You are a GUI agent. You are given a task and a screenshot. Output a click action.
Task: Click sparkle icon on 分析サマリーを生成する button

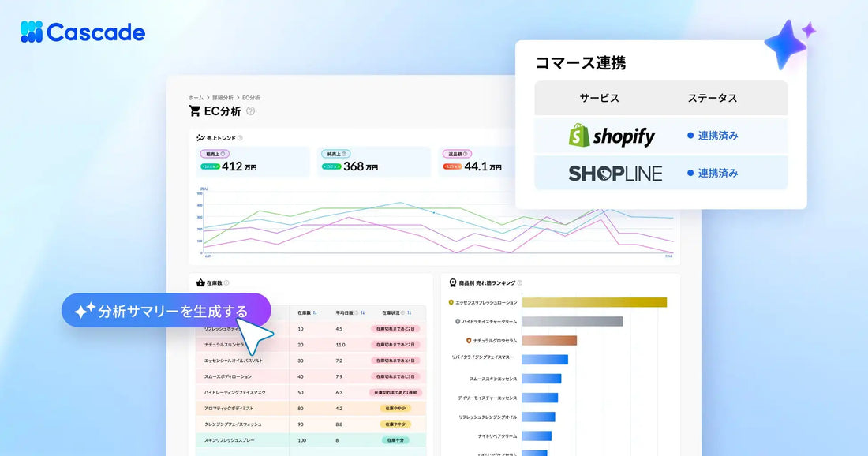pos(84,311)
